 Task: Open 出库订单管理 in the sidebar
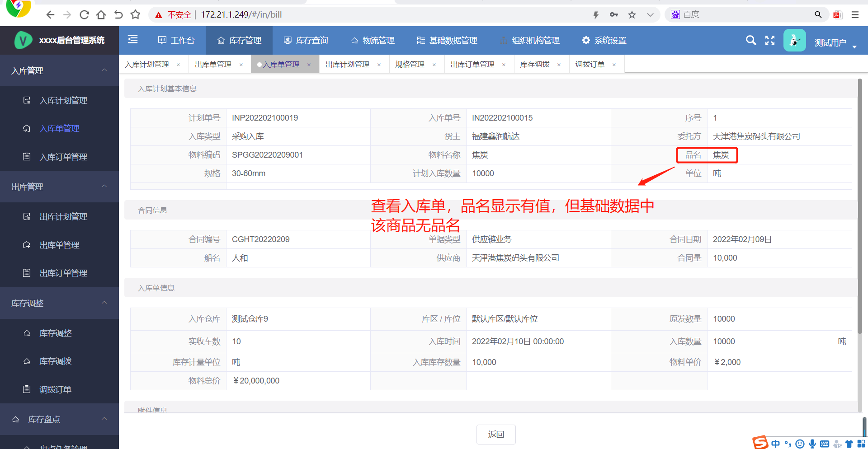tap(59, 273)
